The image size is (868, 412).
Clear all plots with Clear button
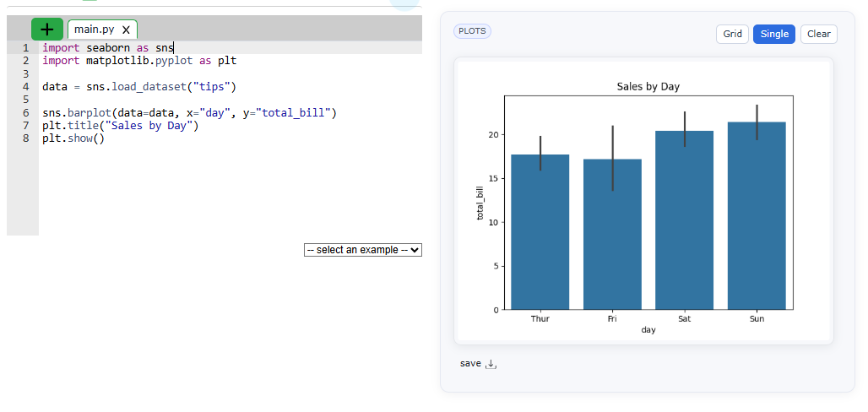pos(818,34)
